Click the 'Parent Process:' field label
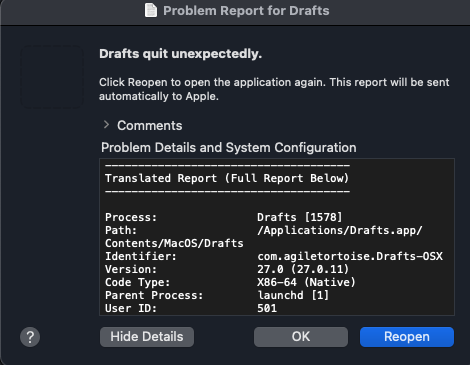The height and width of the screenshot is (365, 470). pos(154,295)
